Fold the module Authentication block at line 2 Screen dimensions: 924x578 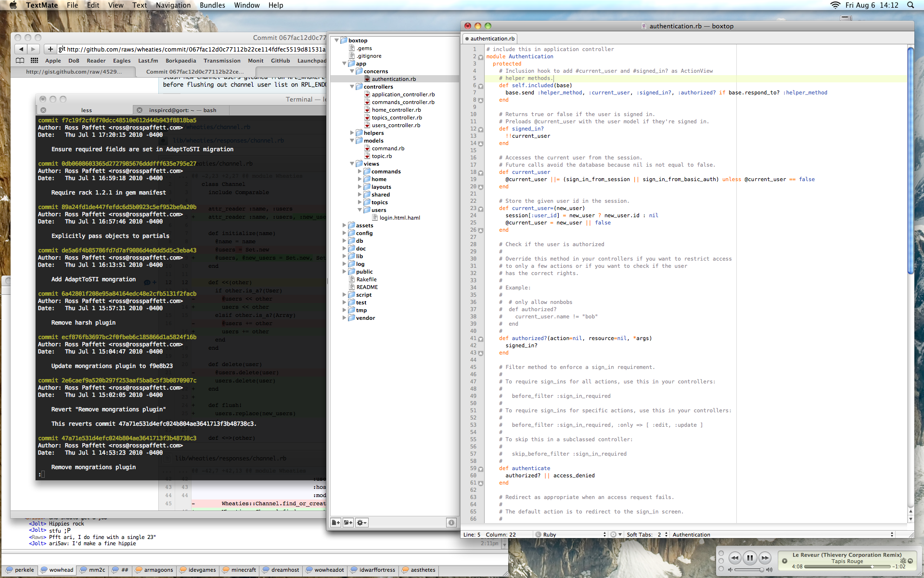pyautogui.click(x=480, y=57)
